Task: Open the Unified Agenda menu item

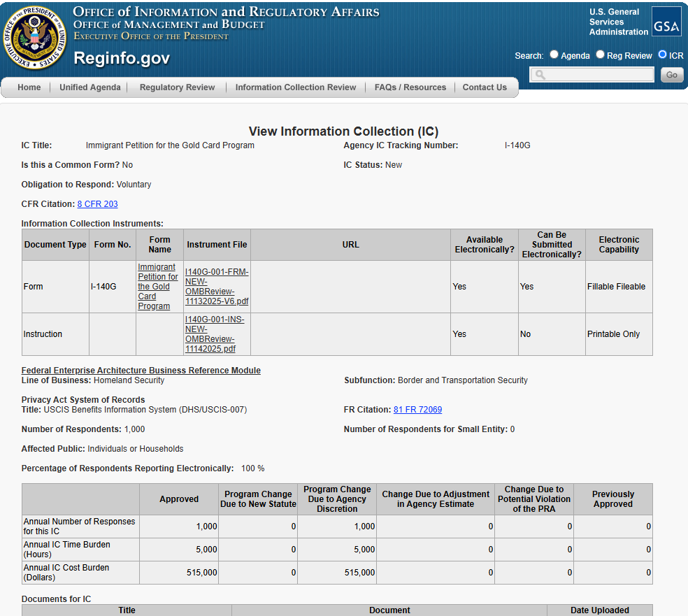Action: [x=89, y=87]
